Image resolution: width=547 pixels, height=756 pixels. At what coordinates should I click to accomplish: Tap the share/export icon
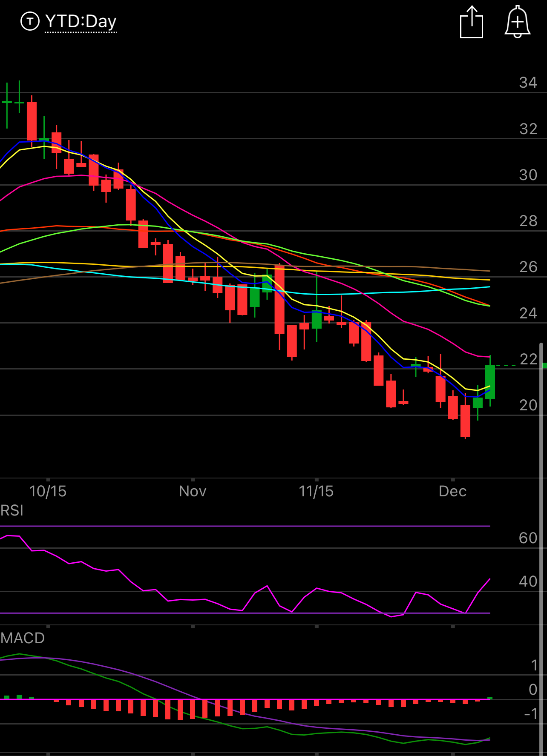(472, 22)
